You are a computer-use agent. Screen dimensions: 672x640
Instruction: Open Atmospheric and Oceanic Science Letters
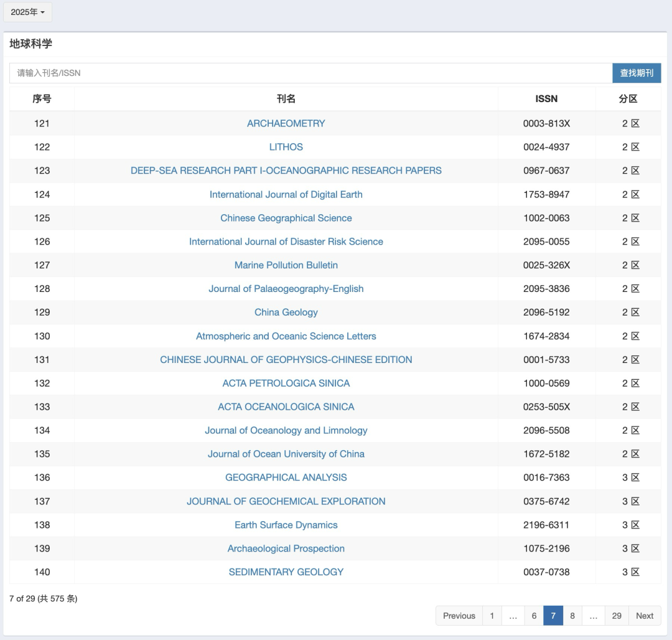point(286,336)
